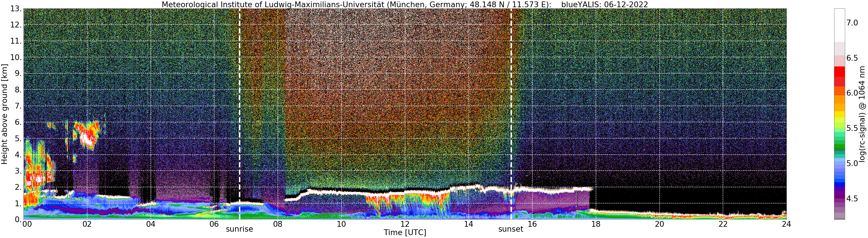The height and width of the screenshot is (238, 868).
Task: Click the colorbar tick label '5.0'
Action: pos(852,163)
